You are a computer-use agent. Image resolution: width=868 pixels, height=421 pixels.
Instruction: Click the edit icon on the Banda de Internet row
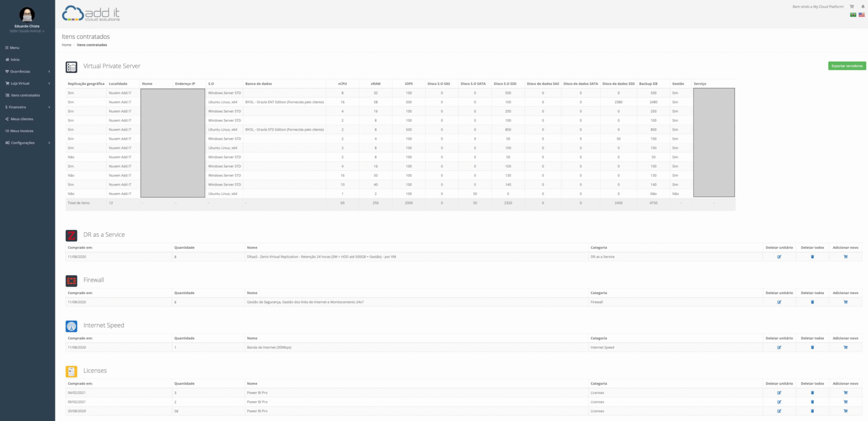780,347
